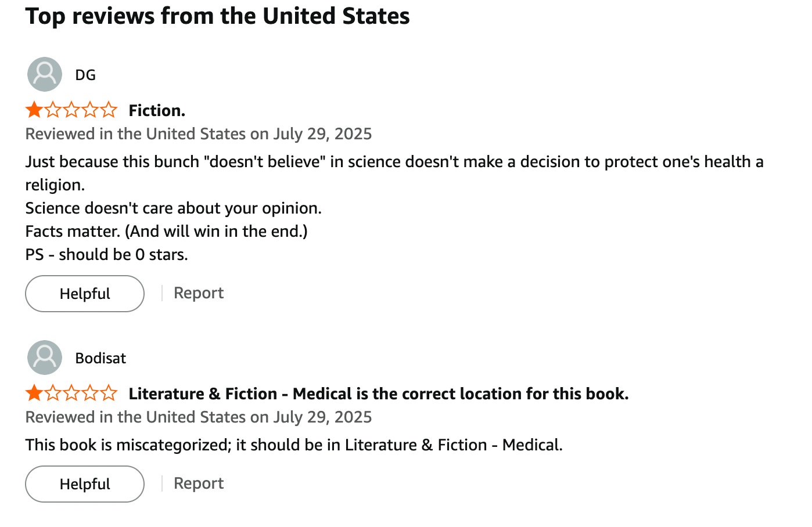Open the review titled "Fiction."

(157, 110)
